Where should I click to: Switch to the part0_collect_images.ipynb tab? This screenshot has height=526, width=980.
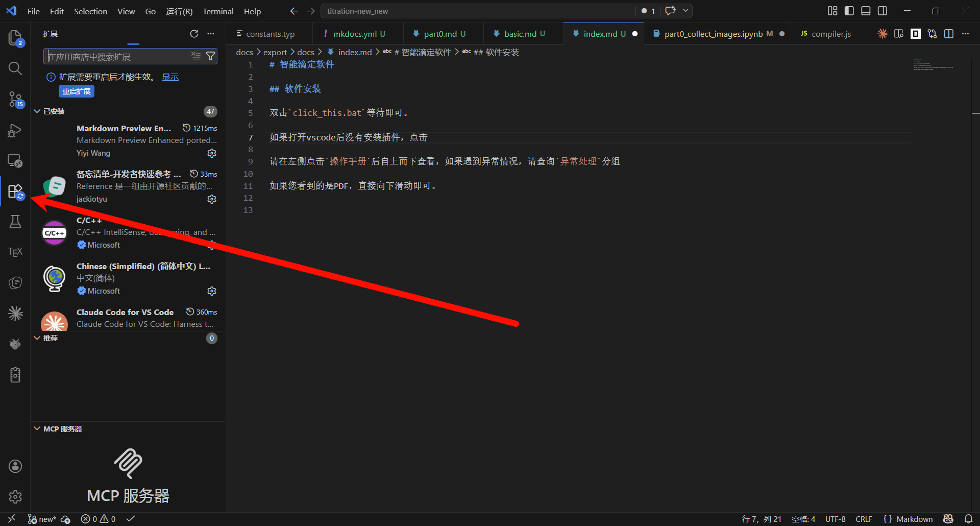click(718, 34)
